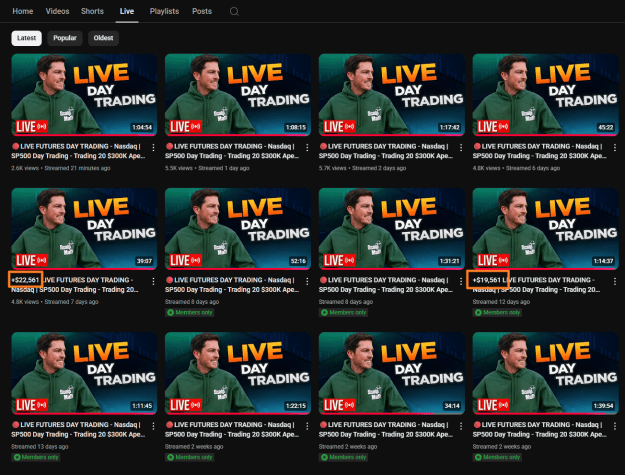This screenshot has width=625, height=475.
Task: Play the 1:11:45 stream thumbnail
Action: tap(84, 373)
